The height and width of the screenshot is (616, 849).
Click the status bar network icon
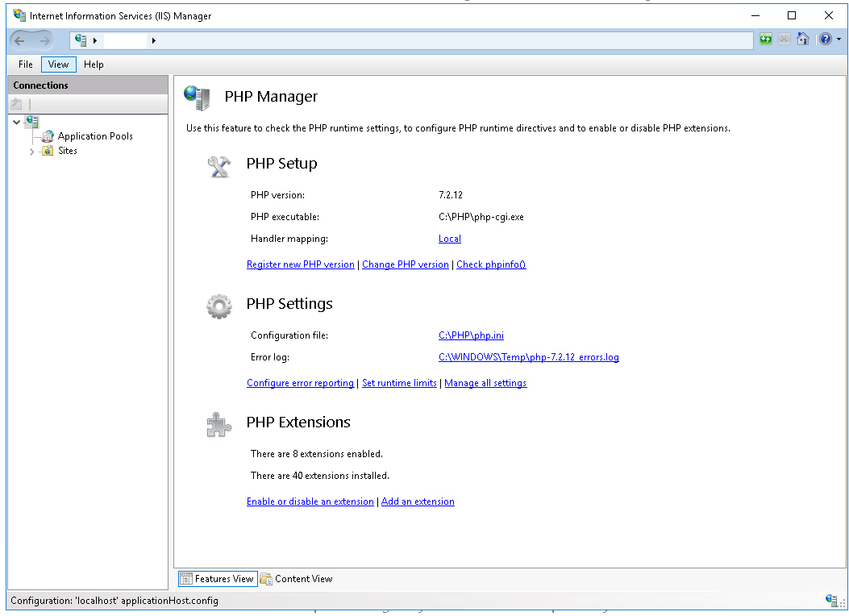(832, 600)
